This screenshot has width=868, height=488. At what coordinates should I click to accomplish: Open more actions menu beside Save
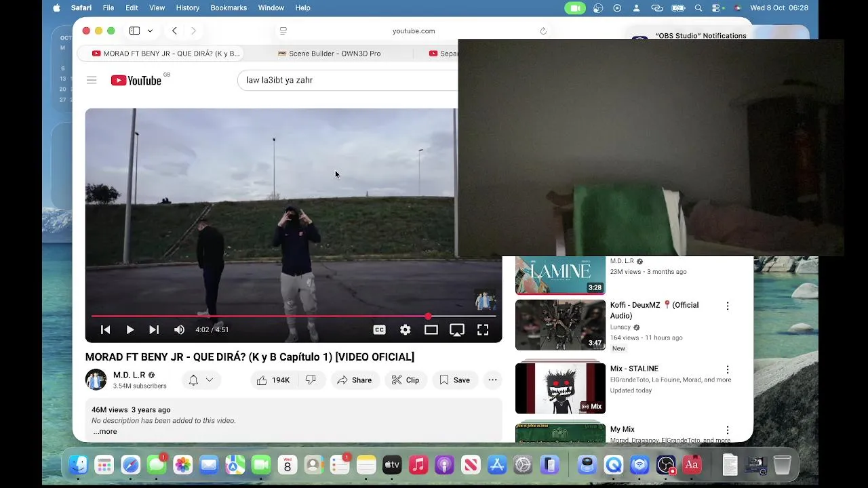point(493,380)
